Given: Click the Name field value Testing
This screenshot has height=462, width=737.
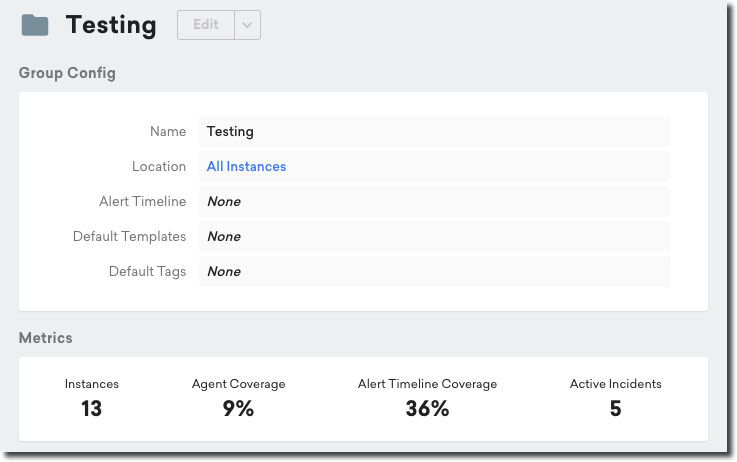Looking at the screenshot, I should point(230,131).
